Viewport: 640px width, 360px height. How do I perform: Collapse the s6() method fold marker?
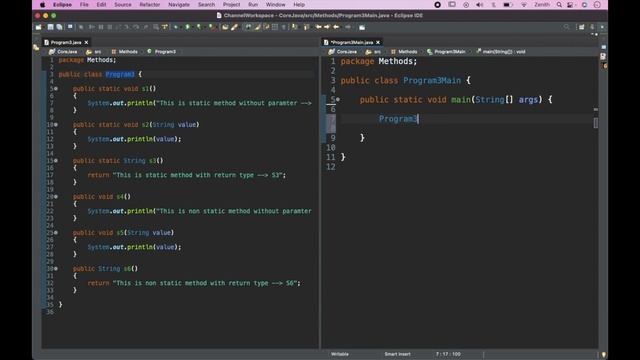pos(56,269)
